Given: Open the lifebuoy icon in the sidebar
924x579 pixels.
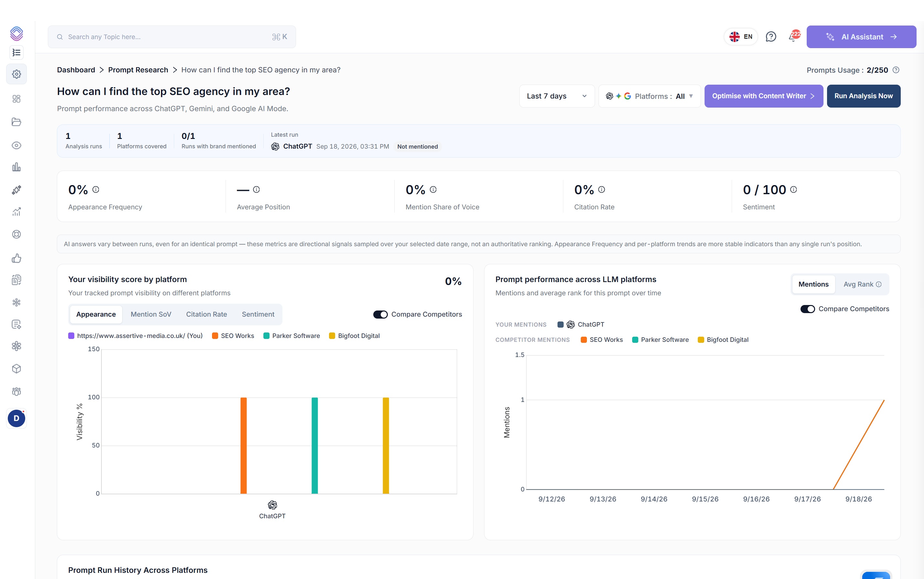Looking at the screenshot, I should 16,234.
